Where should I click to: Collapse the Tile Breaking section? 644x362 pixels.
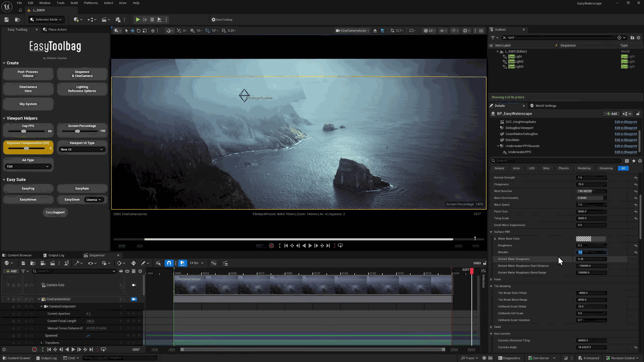tap(491, 286)
